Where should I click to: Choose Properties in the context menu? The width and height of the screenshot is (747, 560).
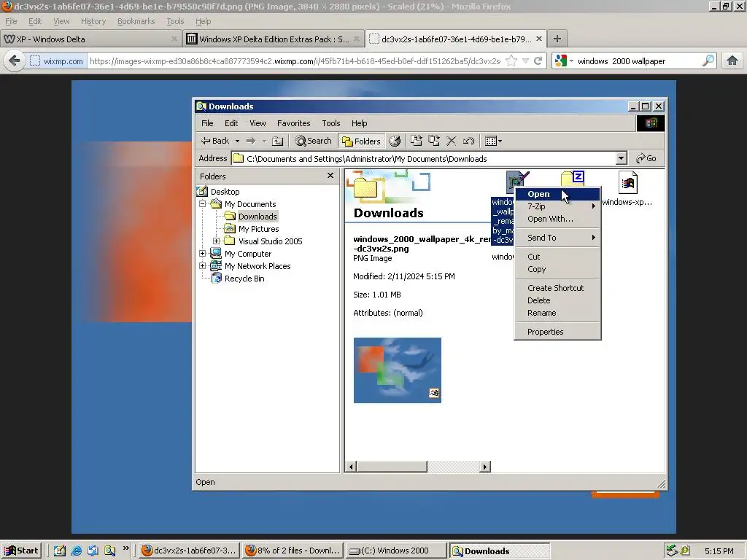557,332
